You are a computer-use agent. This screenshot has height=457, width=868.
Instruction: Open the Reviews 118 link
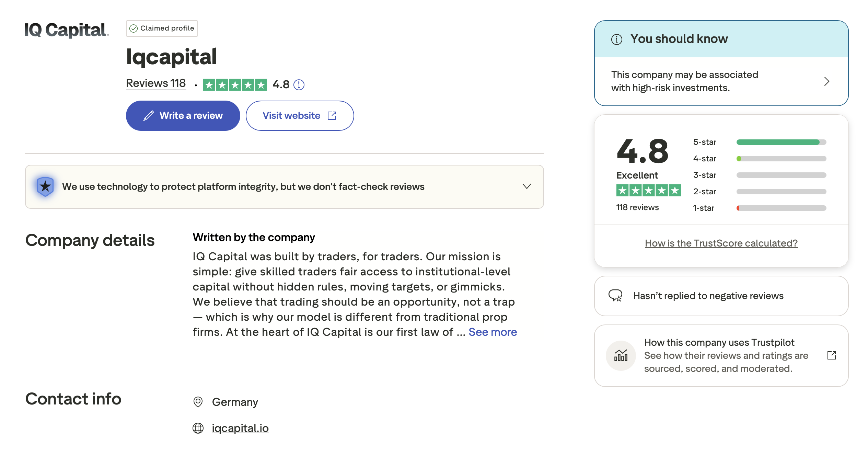156,83
